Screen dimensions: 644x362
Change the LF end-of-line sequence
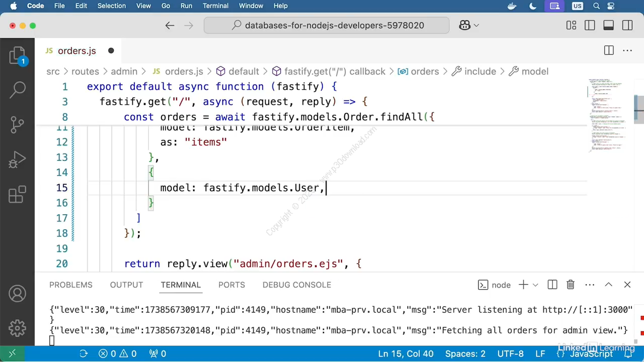click(x=540, y=353)
